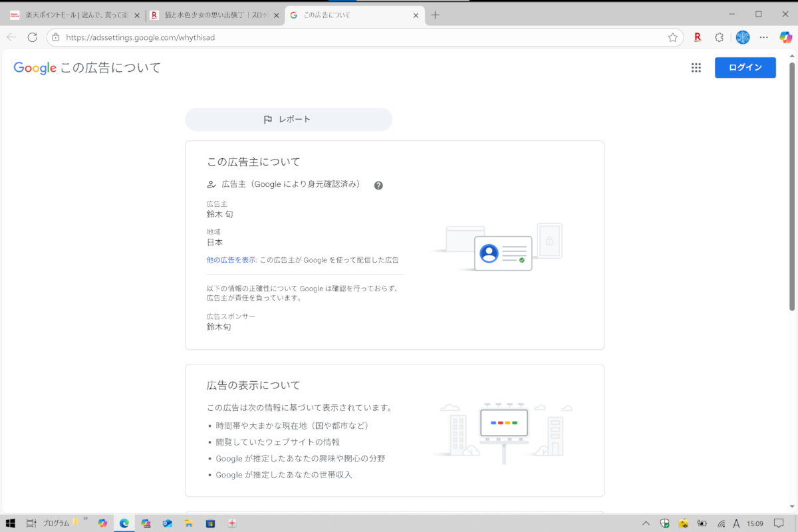This screenshot has height=532, width=798.
Task: Favorite this page with the star icon
Action: click(672, 37)
